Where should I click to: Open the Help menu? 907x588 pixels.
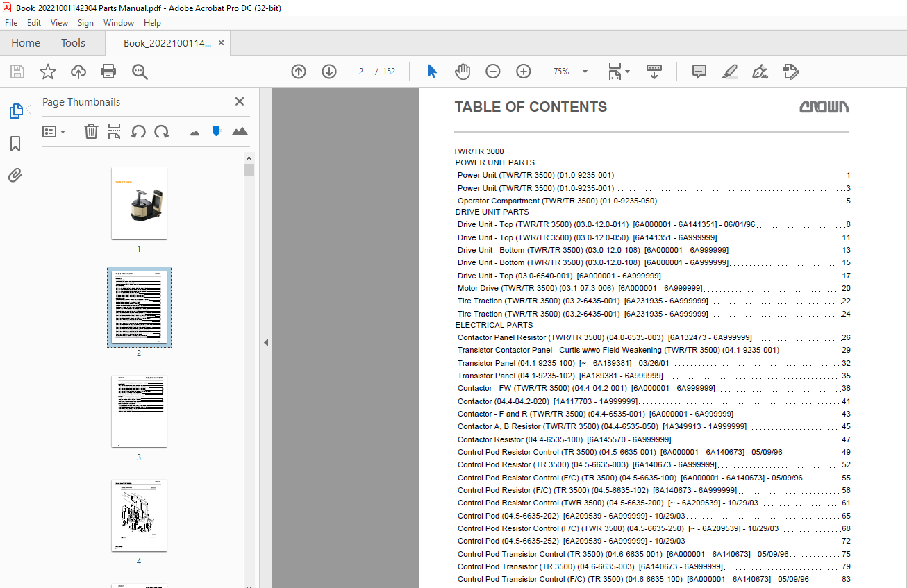point(152,23)
